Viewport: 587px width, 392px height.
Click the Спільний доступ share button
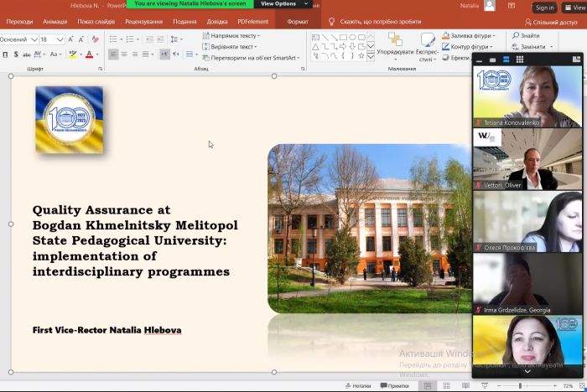pos(550,22)
